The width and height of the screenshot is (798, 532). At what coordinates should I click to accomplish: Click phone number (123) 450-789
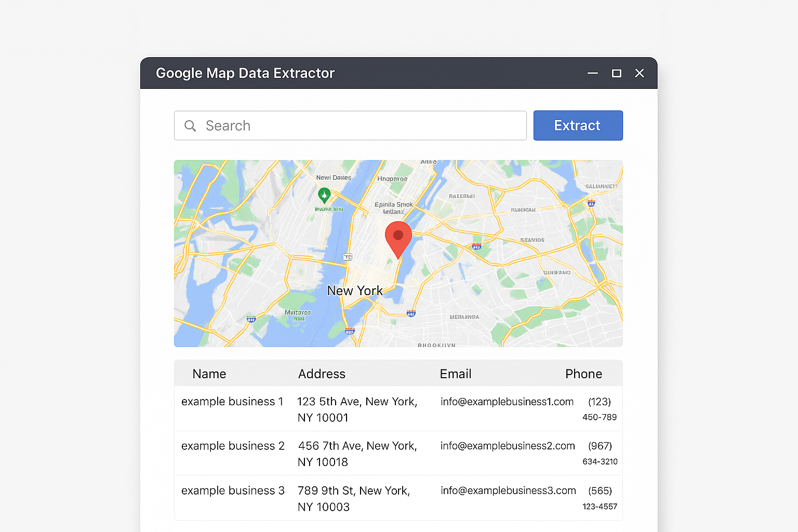point(600,409)
